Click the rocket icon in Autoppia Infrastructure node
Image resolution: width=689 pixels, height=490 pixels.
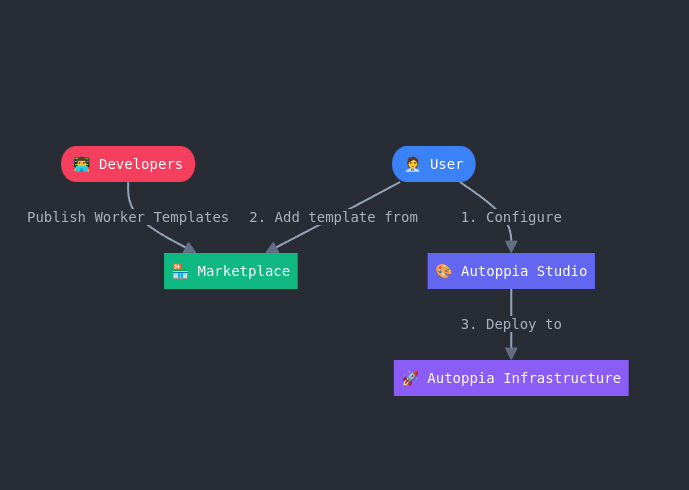[410, 378]
